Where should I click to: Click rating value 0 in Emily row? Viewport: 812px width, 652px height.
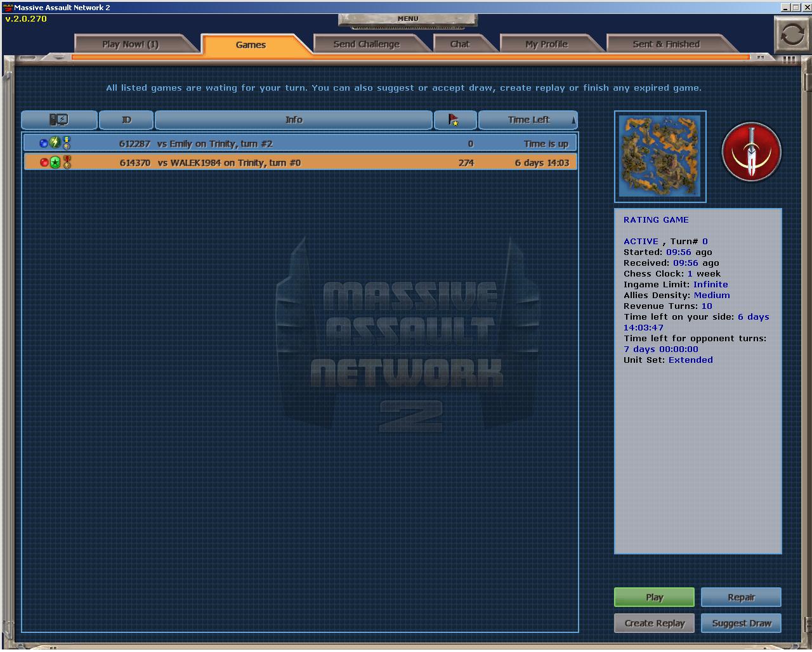click(x=471, y=144)
